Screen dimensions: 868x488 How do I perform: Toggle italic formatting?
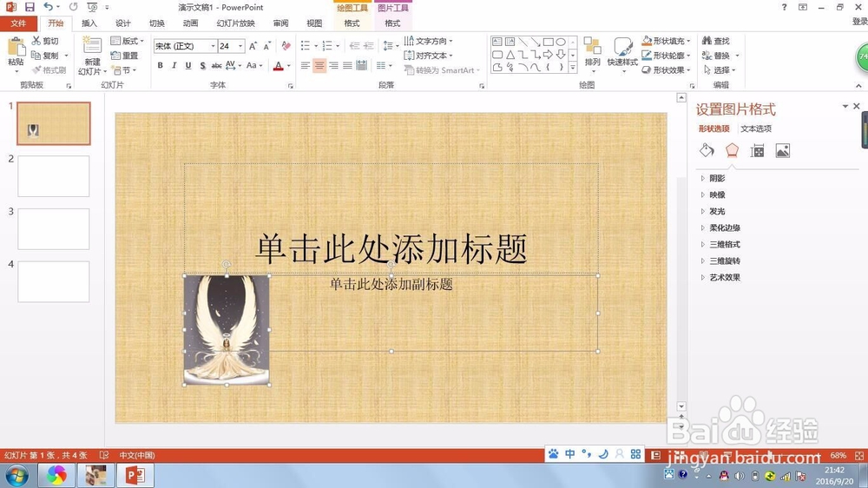174,65
